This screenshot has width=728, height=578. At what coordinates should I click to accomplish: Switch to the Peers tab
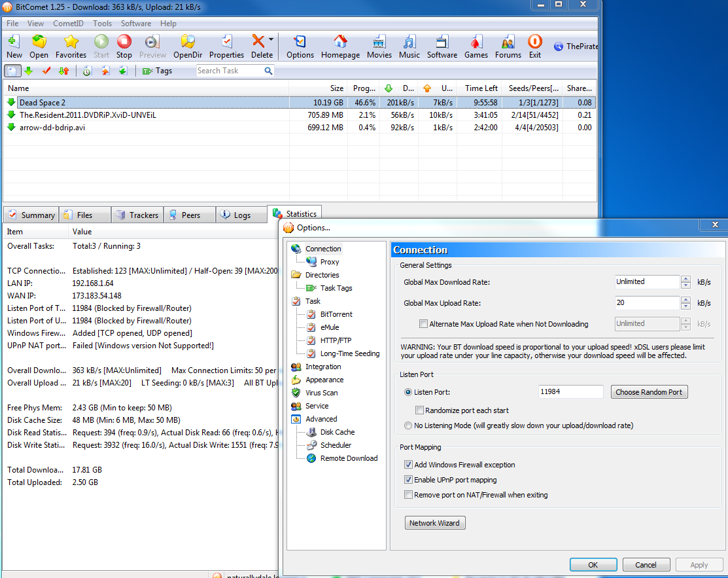pos(190,215)
